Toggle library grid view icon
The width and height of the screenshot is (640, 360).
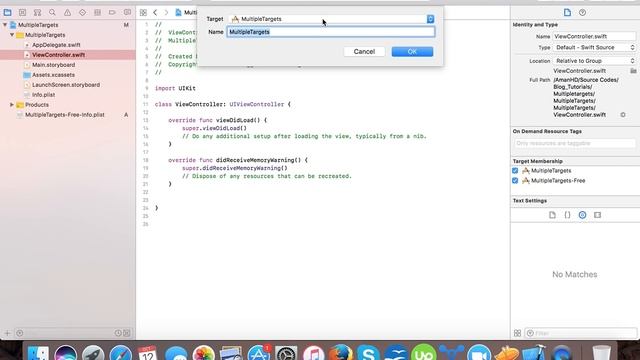(518, 333)
